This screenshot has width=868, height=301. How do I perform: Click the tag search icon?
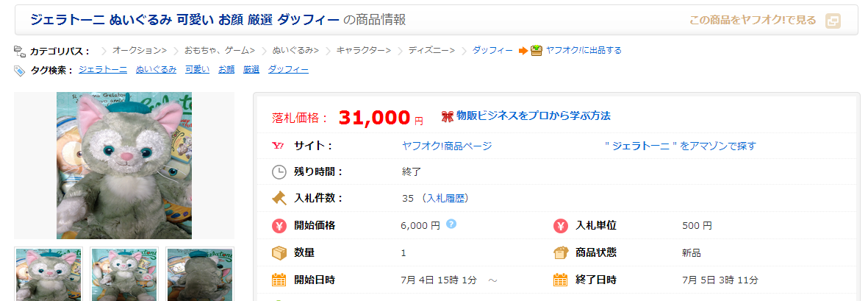pos(20,70)
